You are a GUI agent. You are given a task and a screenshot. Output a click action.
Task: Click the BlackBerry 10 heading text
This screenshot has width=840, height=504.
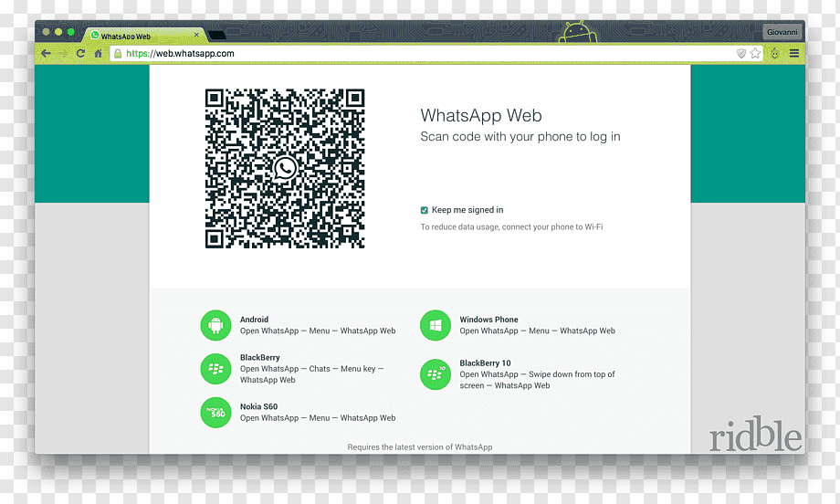coord(485,362)
